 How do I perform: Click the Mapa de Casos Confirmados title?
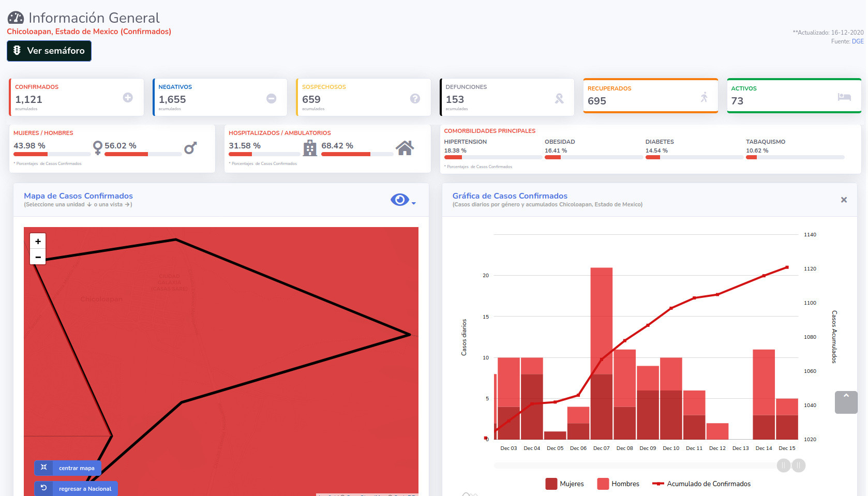coord(78,196)
